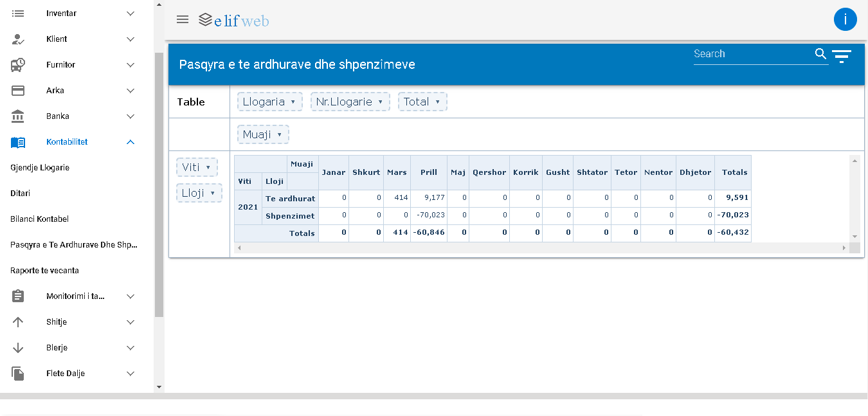Click the Dhjetor column header
868x416 pixels.
695,172
